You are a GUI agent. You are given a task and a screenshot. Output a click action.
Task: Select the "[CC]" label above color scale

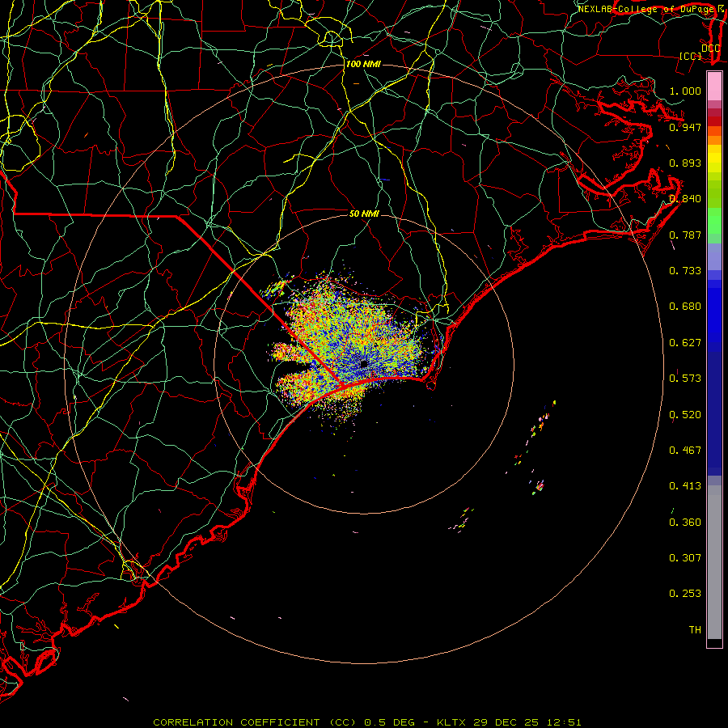pos(691,56)
